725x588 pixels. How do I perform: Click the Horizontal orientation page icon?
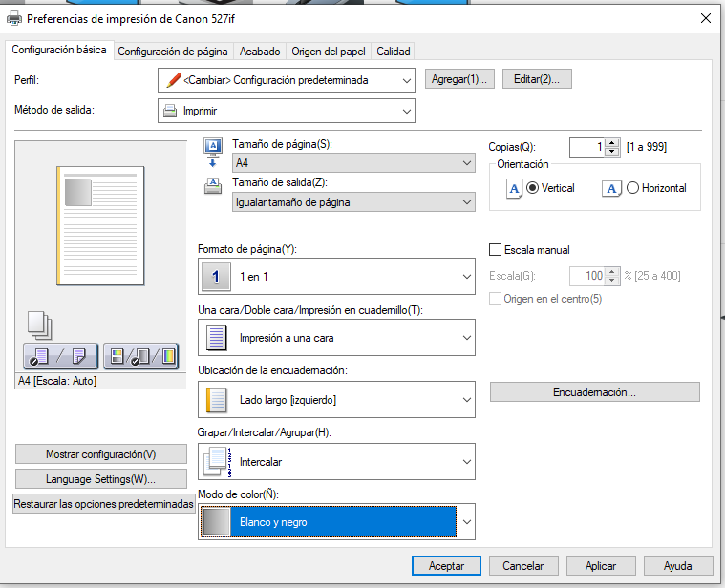[x=611, y=188]
